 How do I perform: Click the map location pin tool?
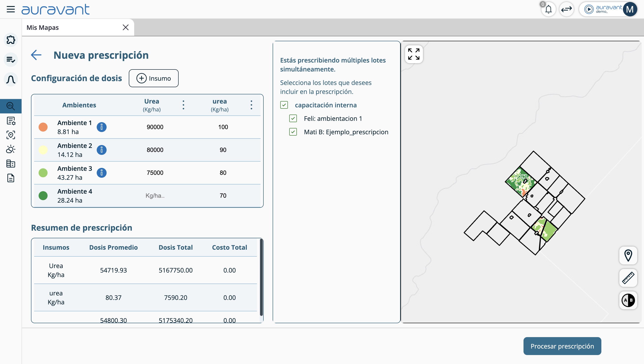coord(628,256)
